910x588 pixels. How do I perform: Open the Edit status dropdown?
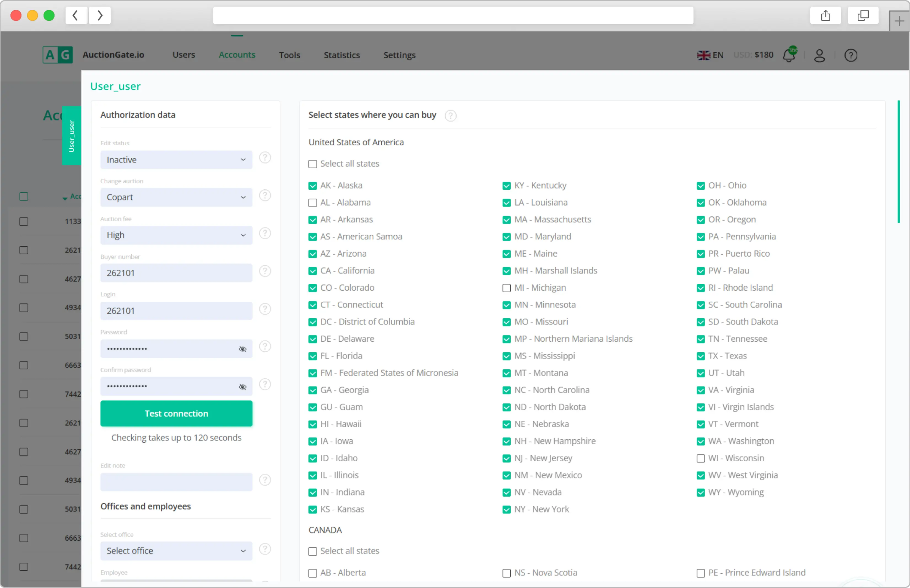tap(176, 159)
